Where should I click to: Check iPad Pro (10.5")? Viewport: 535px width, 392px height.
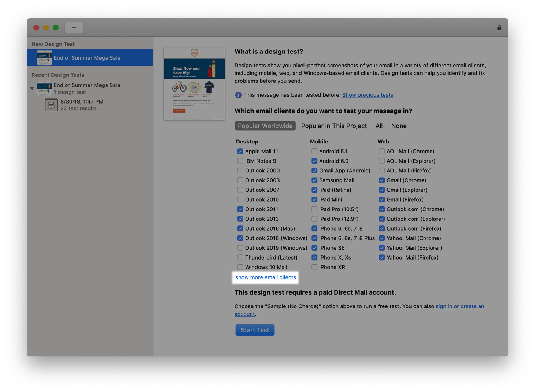tap(314, 209)
